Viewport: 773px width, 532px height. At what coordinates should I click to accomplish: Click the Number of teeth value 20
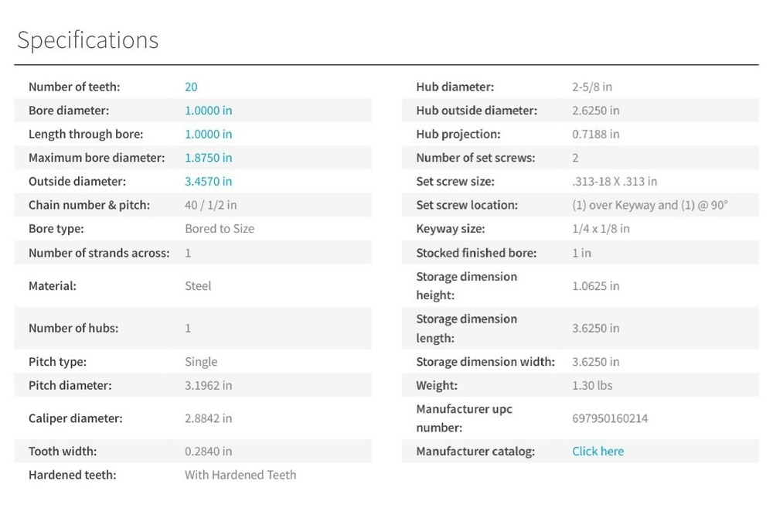pos(191,87)
